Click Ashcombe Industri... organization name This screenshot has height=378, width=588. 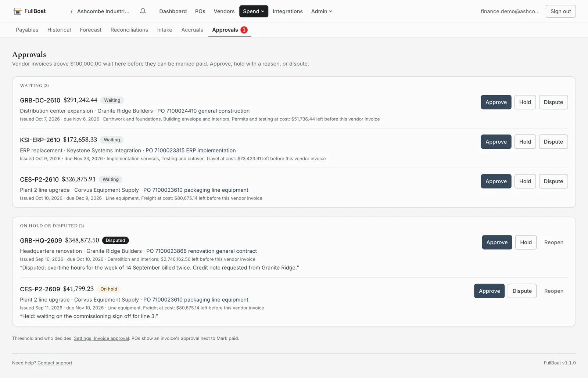[103, 11]
